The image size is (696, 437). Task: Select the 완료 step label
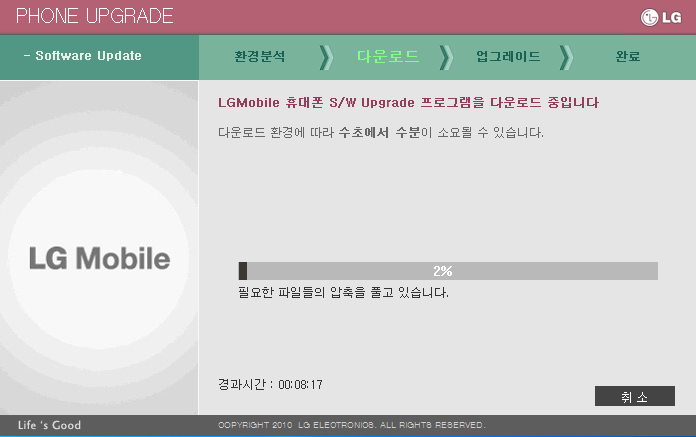(x=628, y=56)
